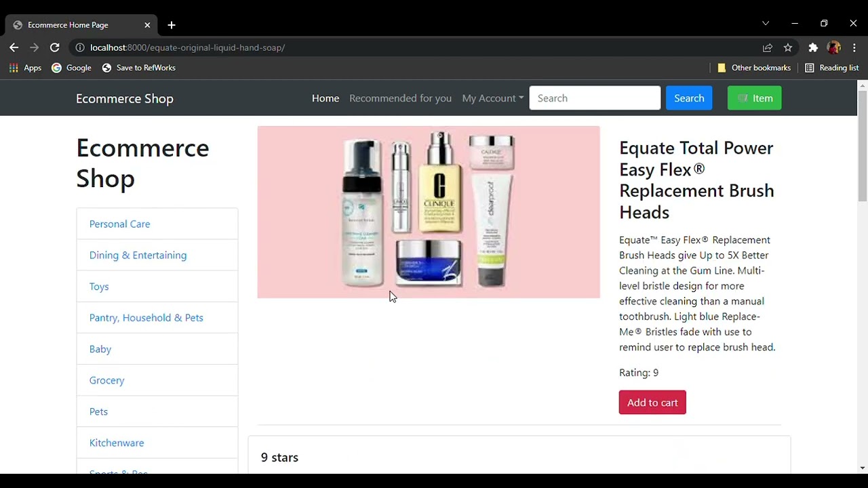The height and width of the screenshot is (488, 868).
Task: Click the scrollbar down arrow
Action: 863,468
